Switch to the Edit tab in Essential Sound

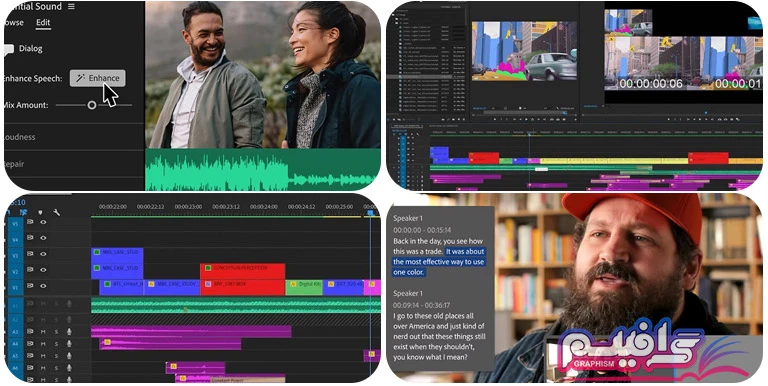(x=43, y=23)
